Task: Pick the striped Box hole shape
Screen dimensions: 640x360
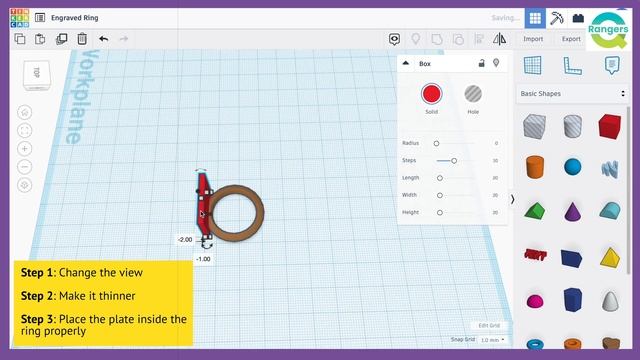Action: (x=535, y=126)
